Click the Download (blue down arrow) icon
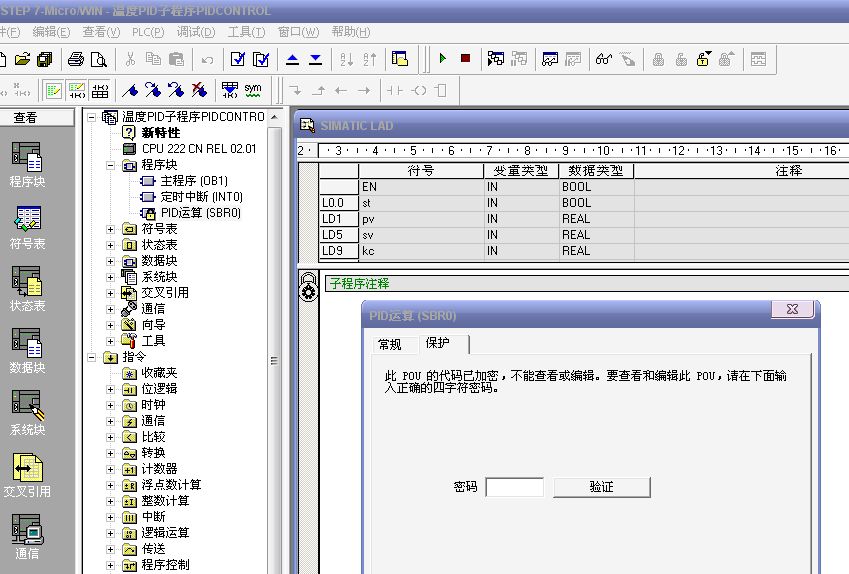849x574 pixels. (x=316, y=59)
